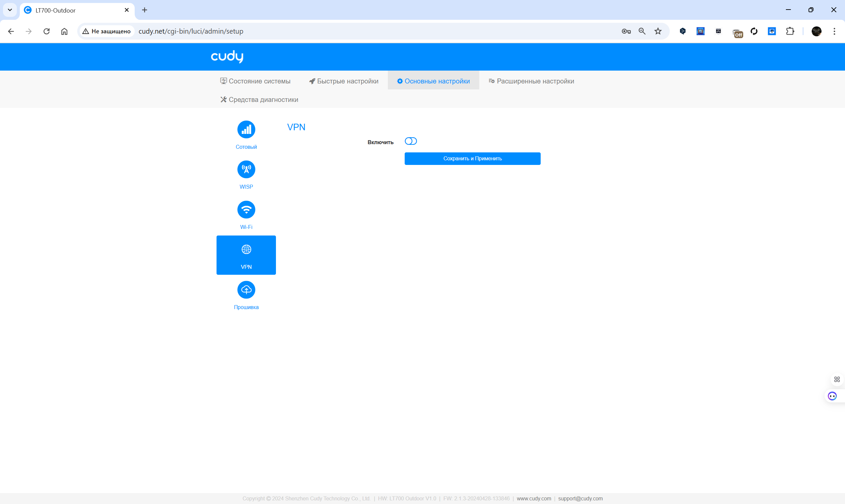Screen dimensions: 845x504
Task: Open the Wi-Fi settings icon
Action: point(246,209)
